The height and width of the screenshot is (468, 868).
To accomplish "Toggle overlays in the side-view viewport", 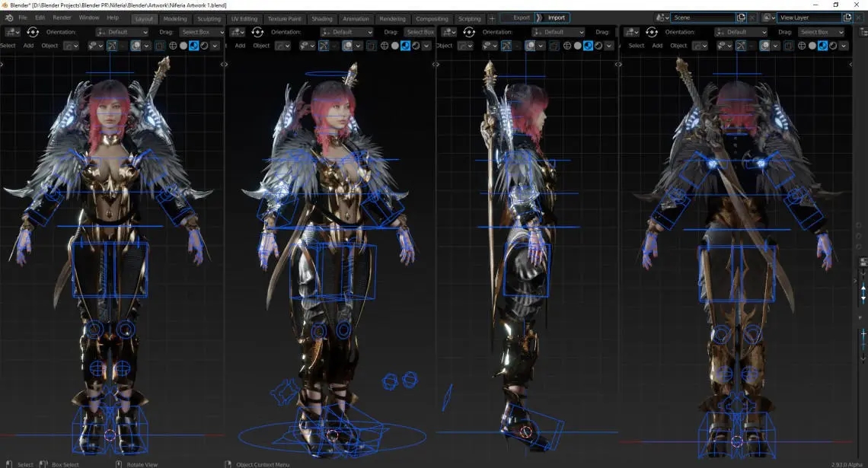I will click(x=531, y=46).
